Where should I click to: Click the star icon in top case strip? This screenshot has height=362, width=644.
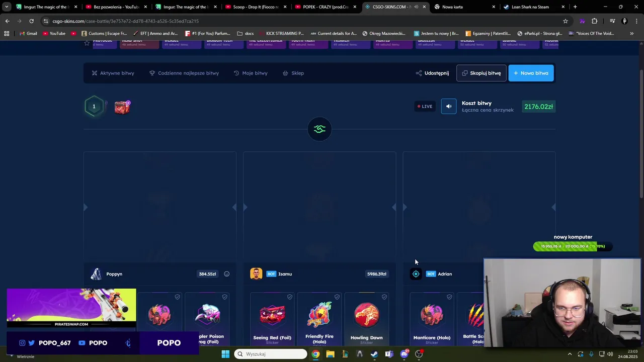point(87,44)
